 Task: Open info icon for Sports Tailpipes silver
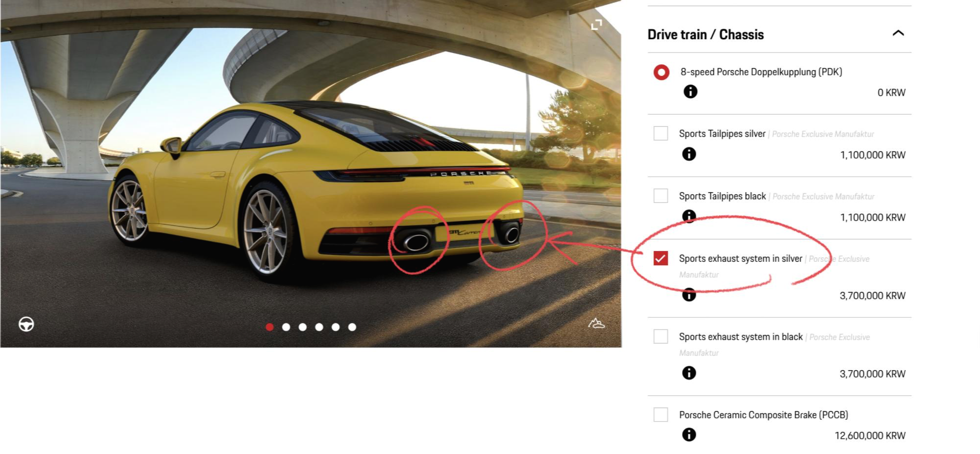click(689, 154)
